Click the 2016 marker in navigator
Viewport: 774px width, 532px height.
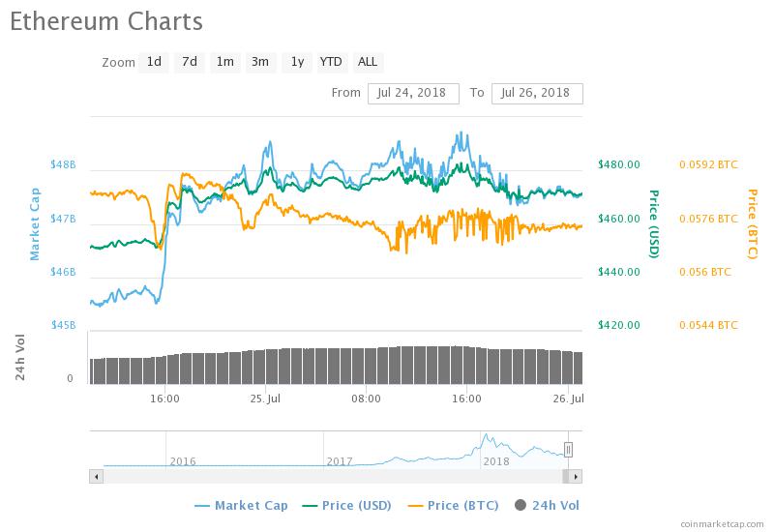(183, 461)
